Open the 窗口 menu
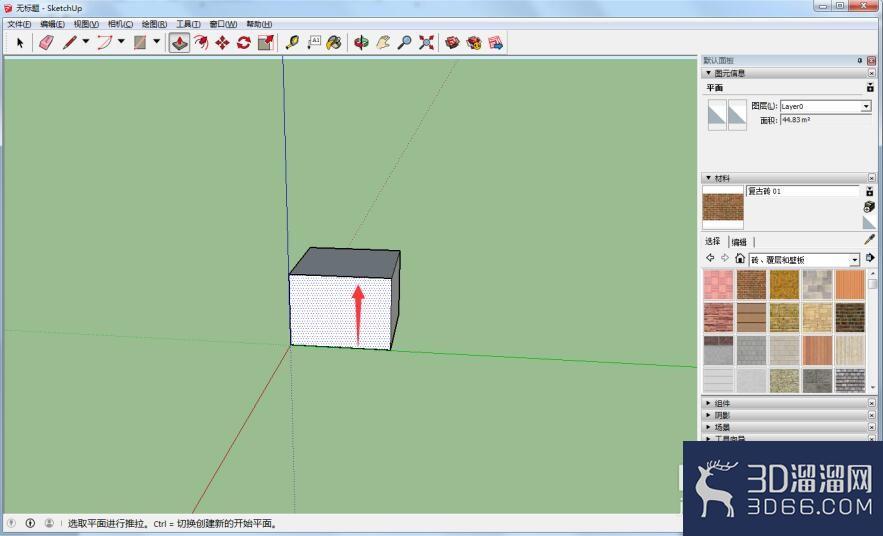 tap(223, 24)
